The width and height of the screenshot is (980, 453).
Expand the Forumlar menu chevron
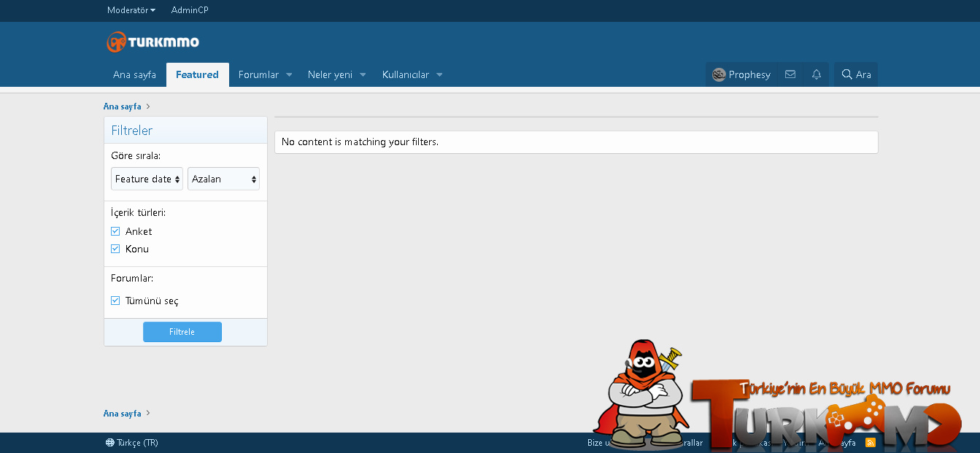(289, 74)
